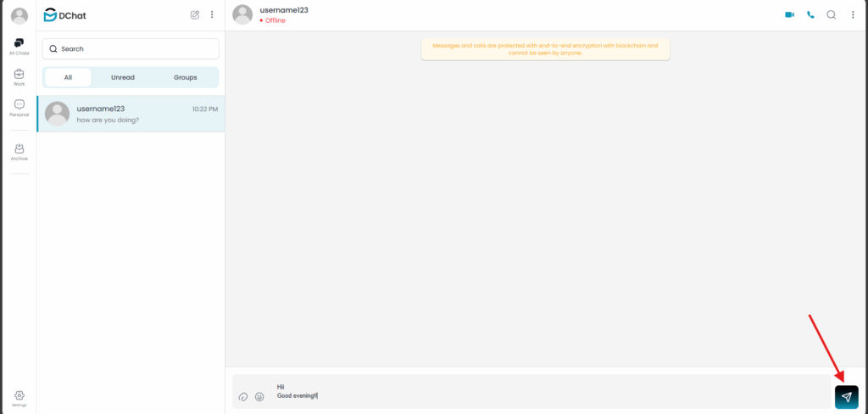
Task: Open the username123 conversation in the chat list
Action: point(131,114)
